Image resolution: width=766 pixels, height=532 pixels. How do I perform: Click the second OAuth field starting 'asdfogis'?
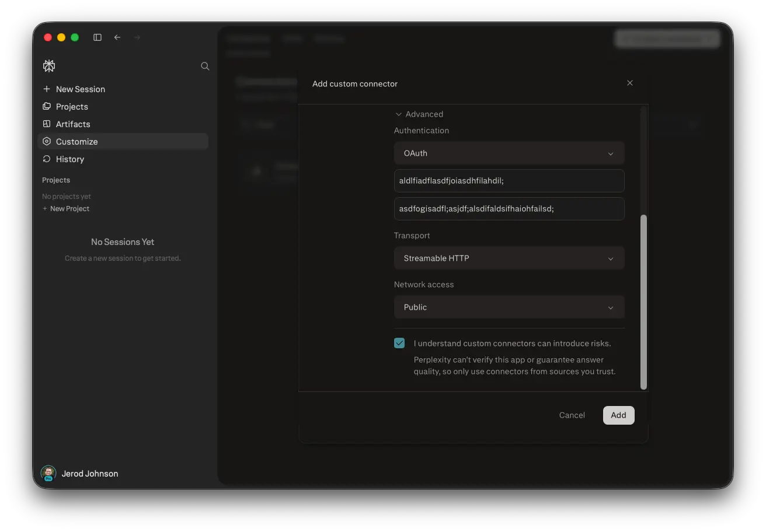[509, 209]
